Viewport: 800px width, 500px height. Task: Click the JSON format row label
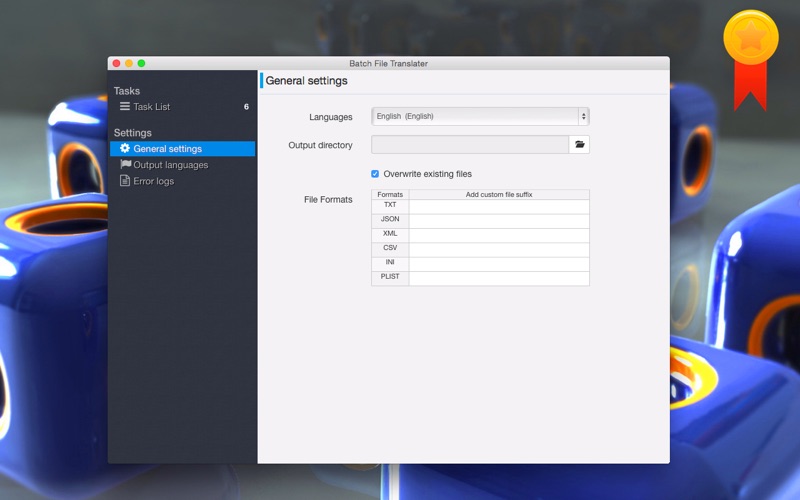390,219
